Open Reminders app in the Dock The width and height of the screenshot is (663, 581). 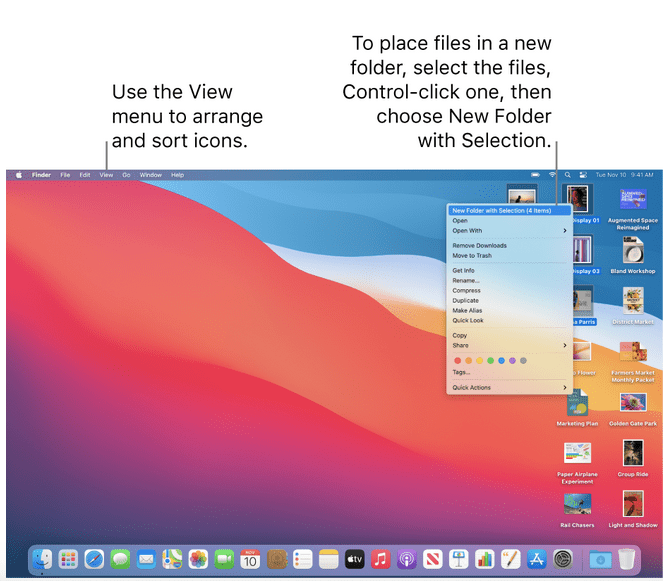click(x=303, y=560)
